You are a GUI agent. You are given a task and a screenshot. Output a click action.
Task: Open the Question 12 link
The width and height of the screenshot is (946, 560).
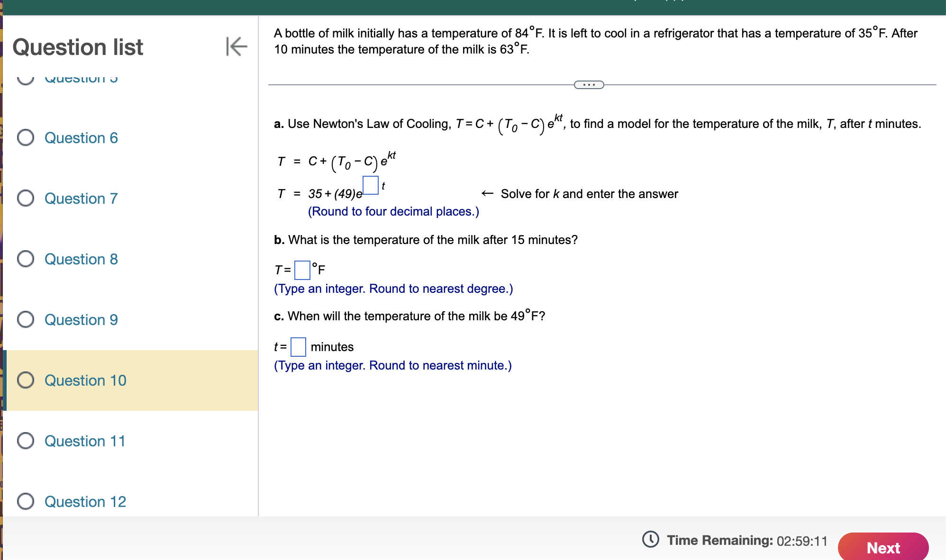tap(85, 502)
